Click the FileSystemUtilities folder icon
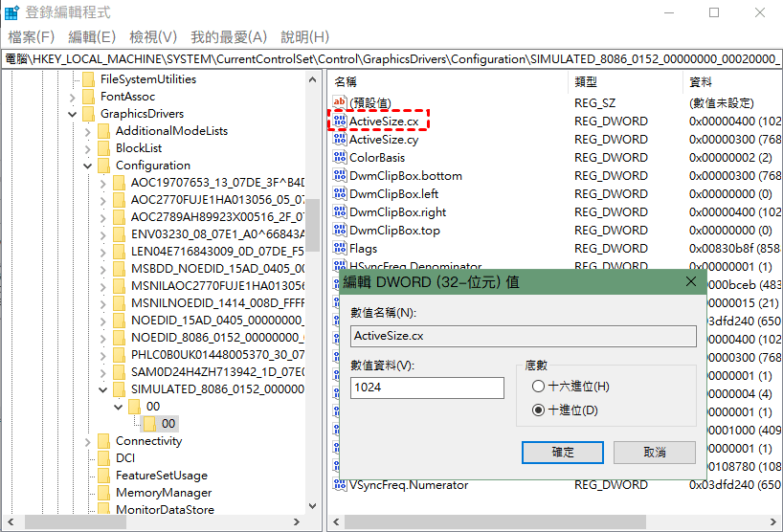The image size is (783, 532). [x=88, y=79]
